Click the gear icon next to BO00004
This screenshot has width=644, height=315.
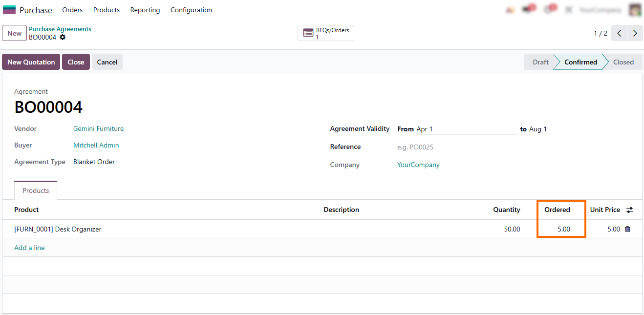(x=63, y=37)
